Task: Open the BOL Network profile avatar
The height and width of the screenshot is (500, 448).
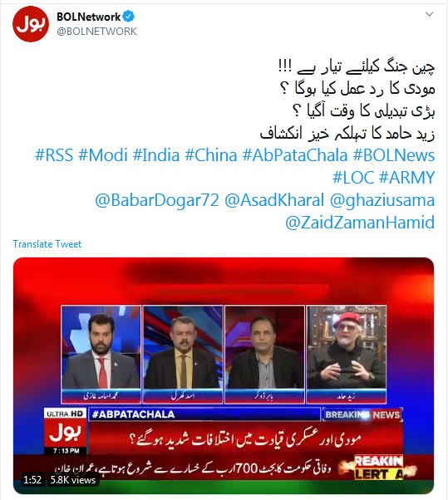Action: [31, 23]
